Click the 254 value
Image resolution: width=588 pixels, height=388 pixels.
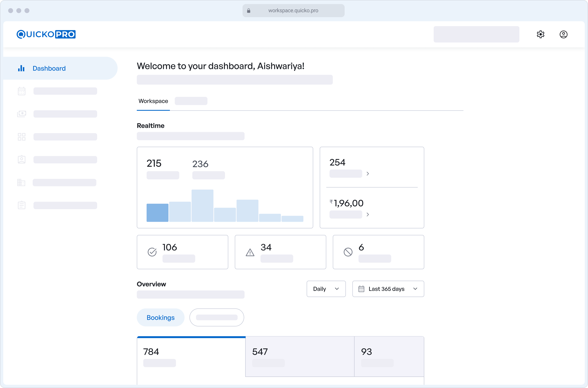[337, 162]
